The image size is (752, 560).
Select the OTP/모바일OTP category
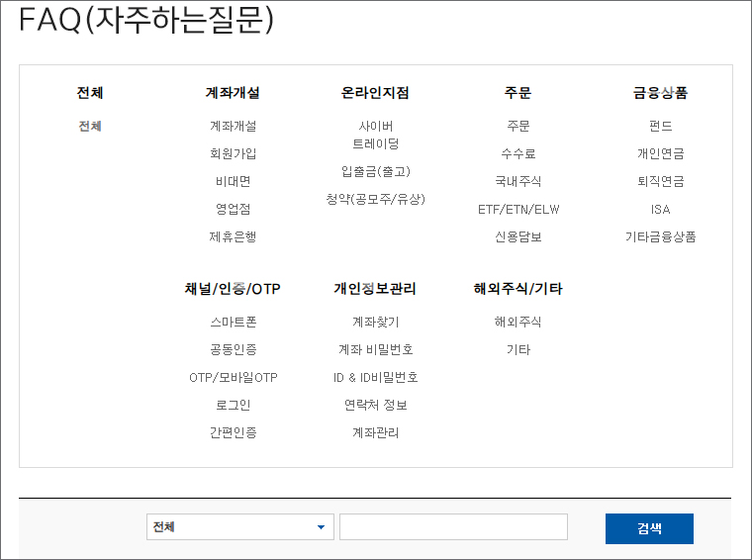click(233, 378)
